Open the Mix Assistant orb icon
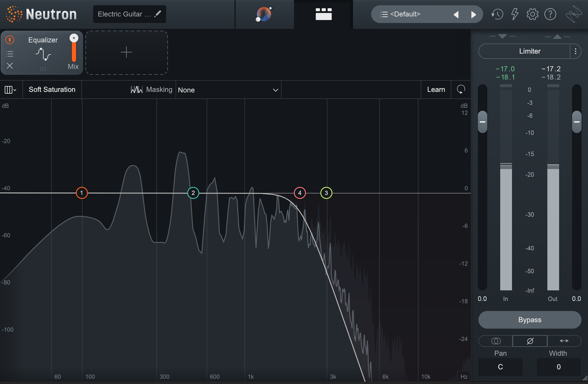588x384 pixels. pos(264,14)
